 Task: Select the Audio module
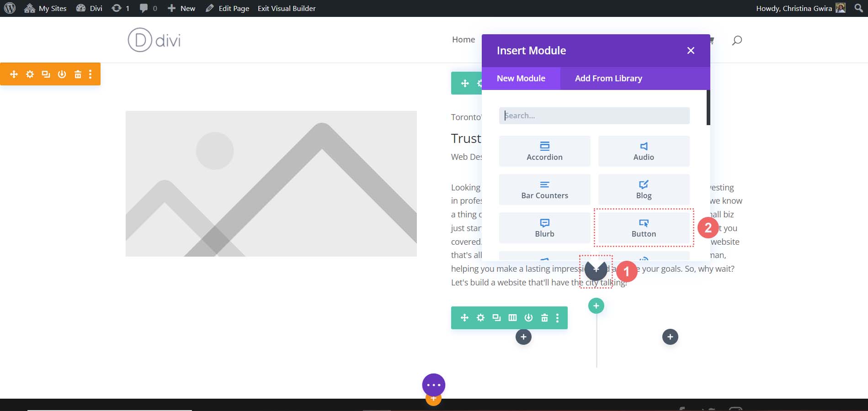pyautogui.click(x=644, y=151)
